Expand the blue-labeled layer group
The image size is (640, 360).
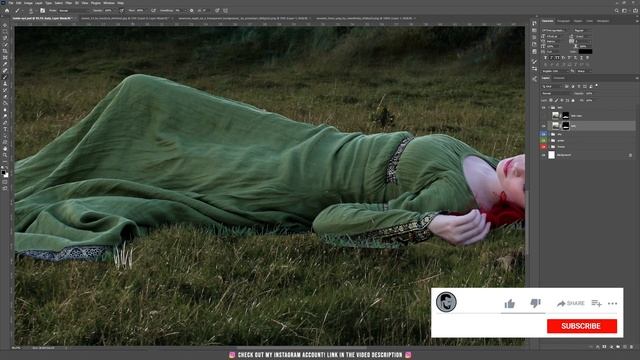[549, 134]
